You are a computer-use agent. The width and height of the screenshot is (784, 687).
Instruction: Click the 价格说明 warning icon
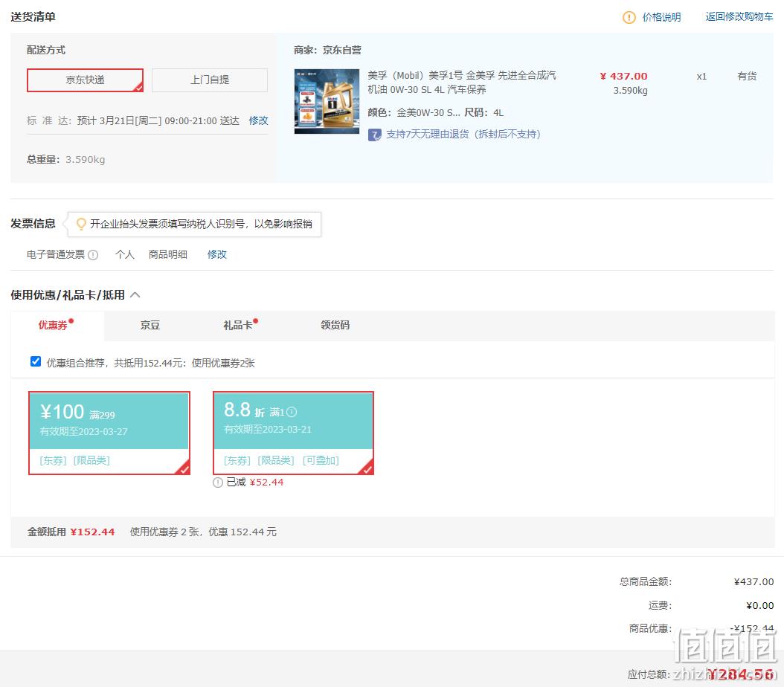629,17
